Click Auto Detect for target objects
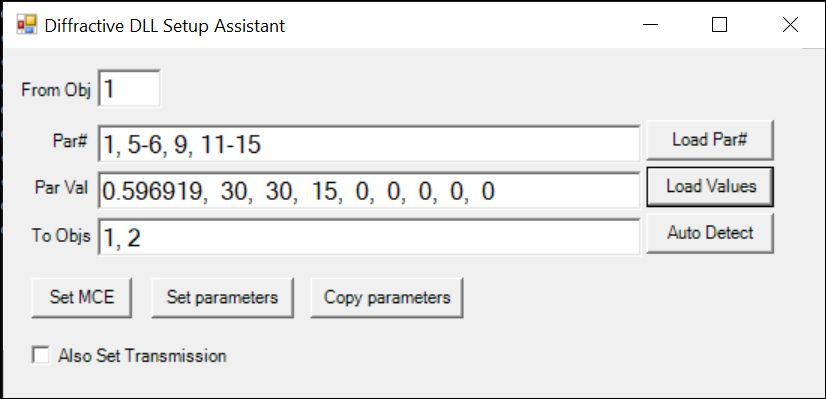 pyautogui.click(x=710, y=233)
